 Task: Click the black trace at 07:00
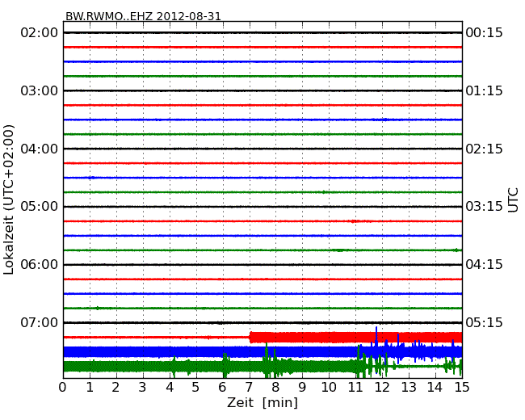coord(262,323)
